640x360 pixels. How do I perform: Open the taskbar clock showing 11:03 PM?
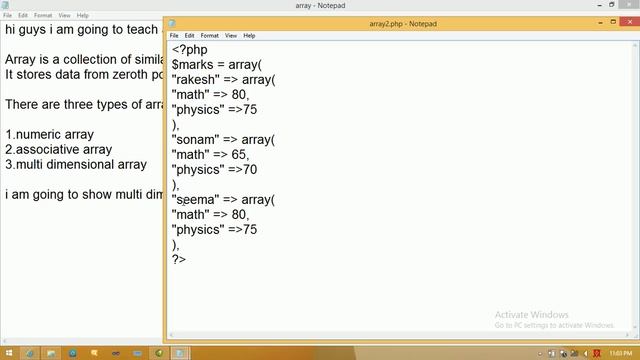[x=620, y=353]
